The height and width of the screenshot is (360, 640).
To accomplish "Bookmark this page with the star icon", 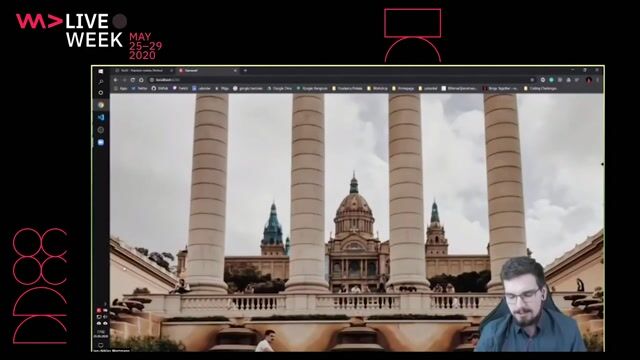I will [x=532, y=80].
